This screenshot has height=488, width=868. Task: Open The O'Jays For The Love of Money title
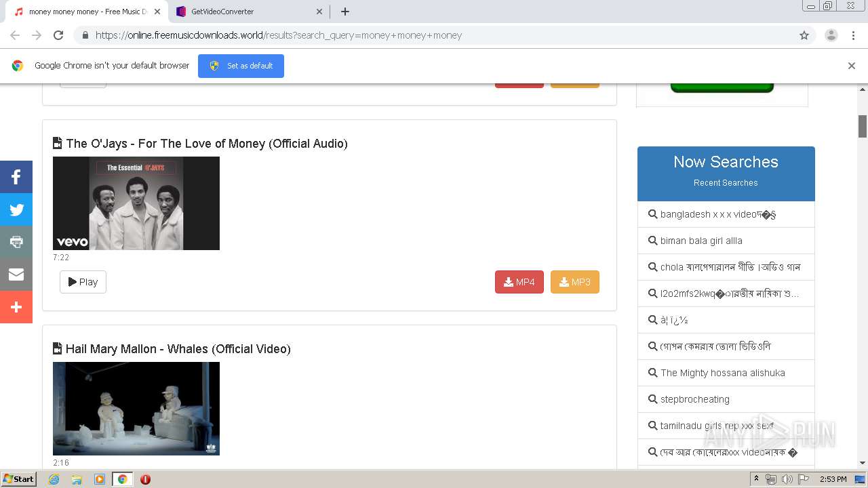[207, 144]
